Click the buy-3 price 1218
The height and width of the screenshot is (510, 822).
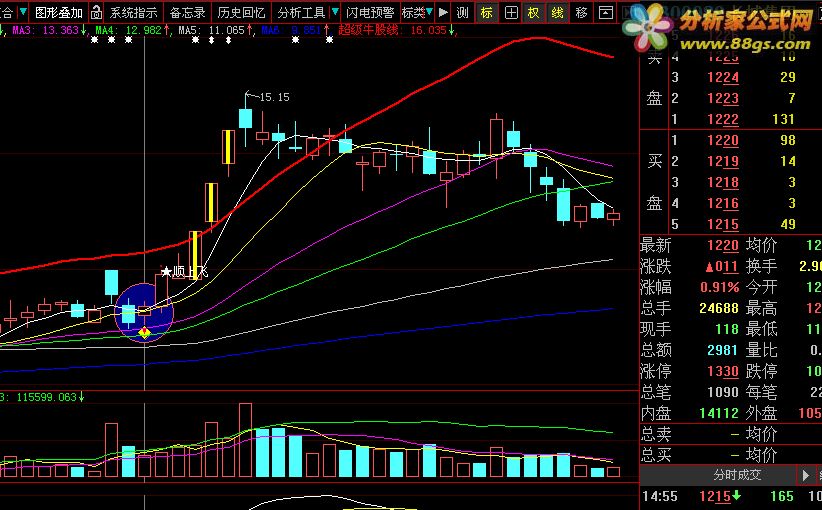[x=723, y=182]
